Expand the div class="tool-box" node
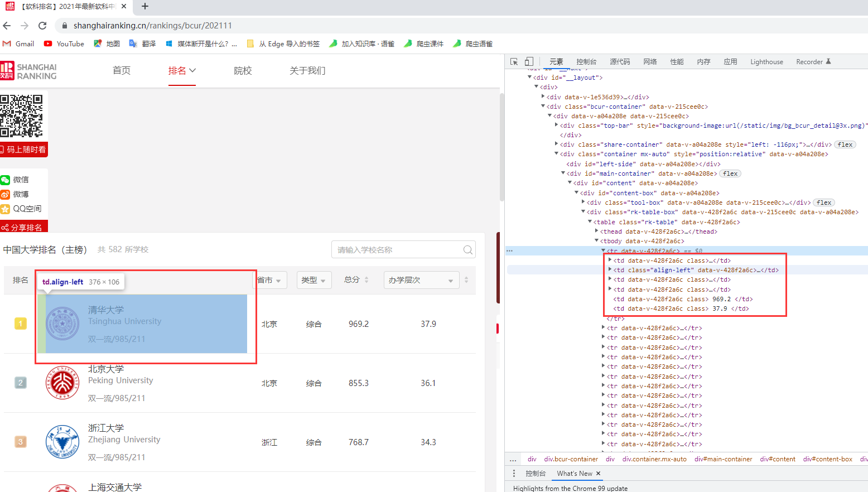 click(584, 202)
